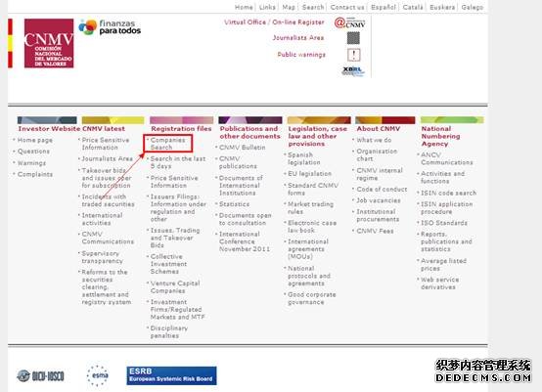Click the esma logo

click(x=98, y=375)
